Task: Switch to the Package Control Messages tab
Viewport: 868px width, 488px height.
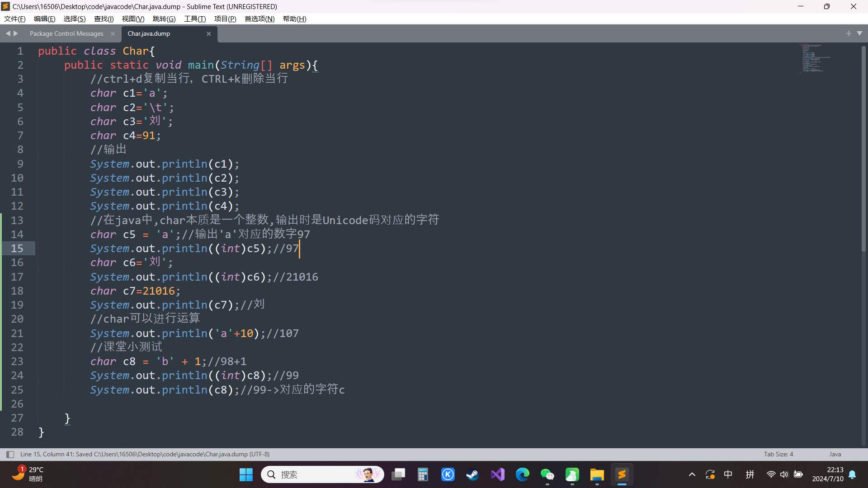Action: [66, 33]
